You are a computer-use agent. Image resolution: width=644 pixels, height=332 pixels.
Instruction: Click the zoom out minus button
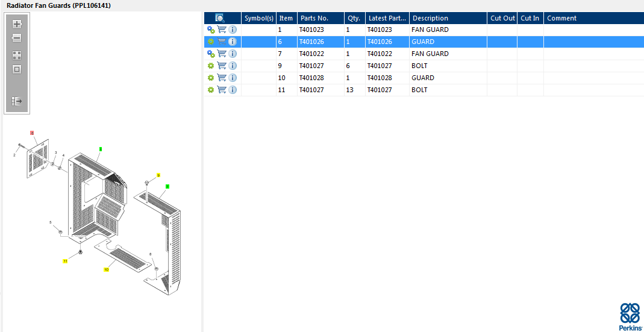click(x=17, y=39)
